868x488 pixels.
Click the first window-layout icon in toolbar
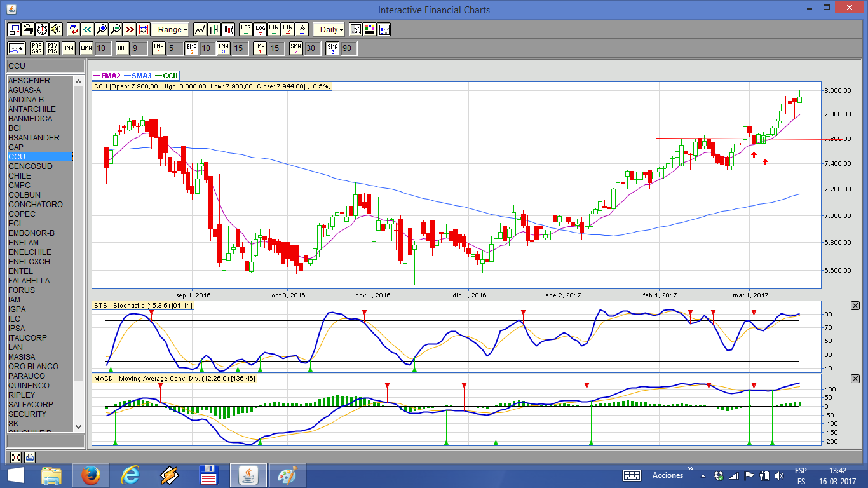click(x=14, y=29)
